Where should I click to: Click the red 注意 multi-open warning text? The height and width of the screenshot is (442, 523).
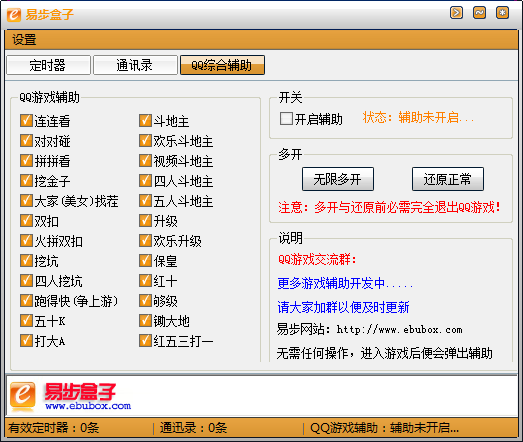point(389,207)
